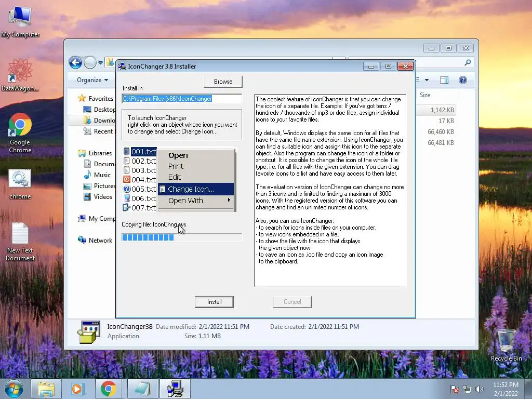Image resolution: width=532 pixels, height=399 pixels.
Task: Open New Text Document on desktop
Action: 20,242
